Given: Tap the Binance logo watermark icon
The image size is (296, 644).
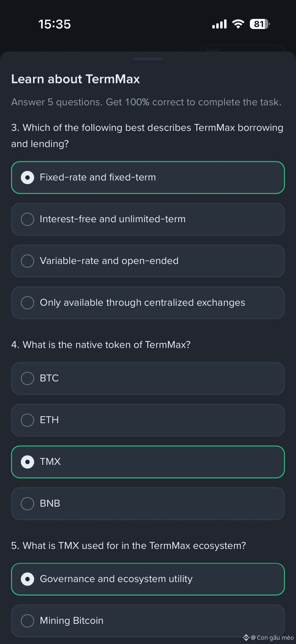Looking at the screenshot, I should (x=246, y=638).
